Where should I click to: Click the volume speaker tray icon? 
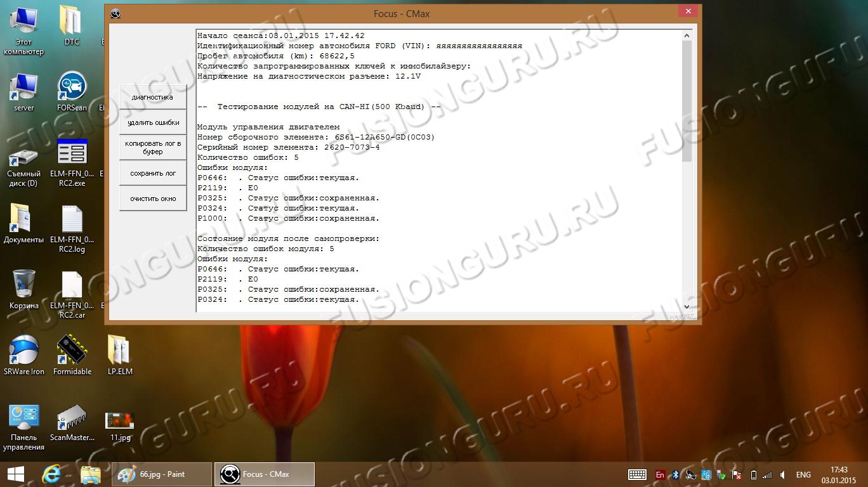(x=784, y=474)
